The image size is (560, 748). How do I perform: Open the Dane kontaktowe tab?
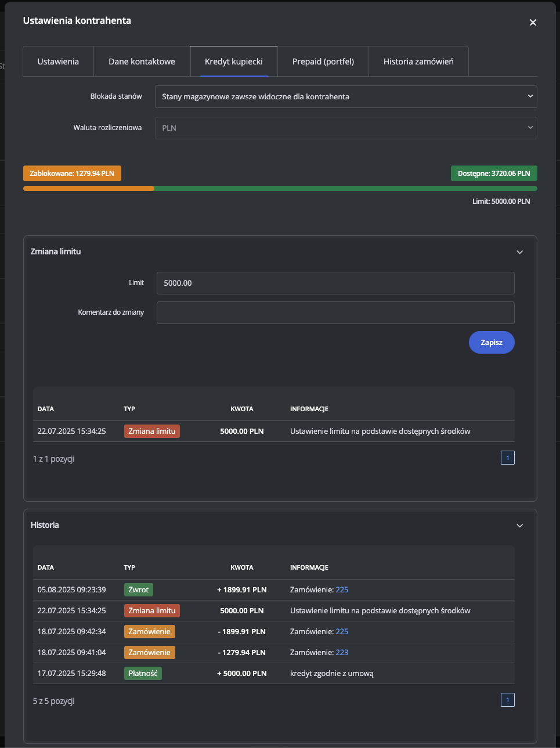(x=142, y=62)
